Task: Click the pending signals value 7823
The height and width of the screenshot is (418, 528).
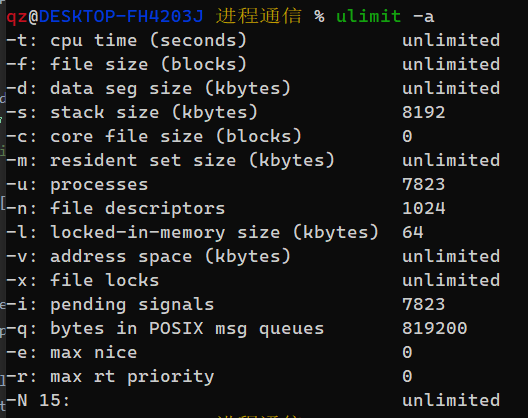Action: pos(424,304)
